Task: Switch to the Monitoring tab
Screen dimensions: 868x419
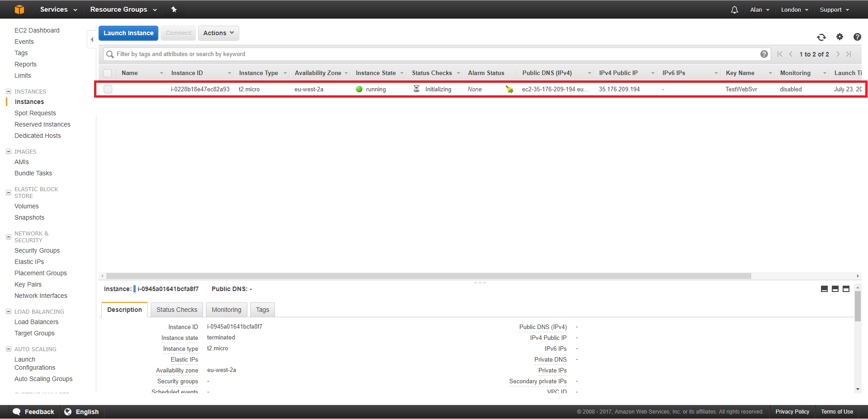Action: click(227, 310)
